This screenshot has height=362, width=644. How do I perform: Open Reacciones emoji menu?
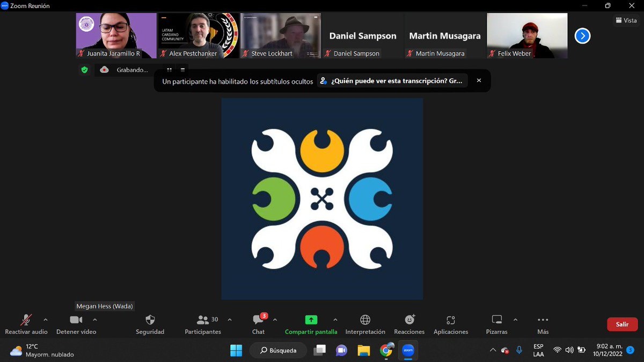tap(409, 324)
